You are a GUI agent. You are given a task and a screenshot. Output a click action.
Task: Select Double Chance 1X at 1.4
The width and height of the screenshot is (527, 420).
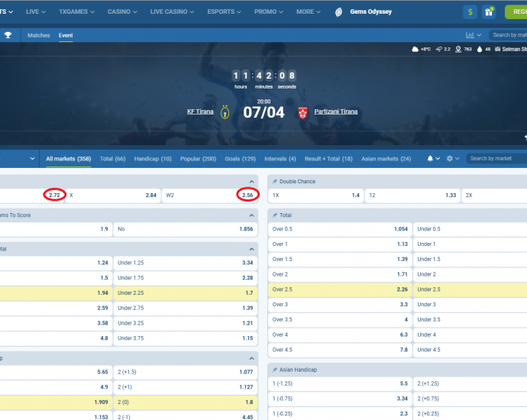pyautogui.click(x=316, y=195)
